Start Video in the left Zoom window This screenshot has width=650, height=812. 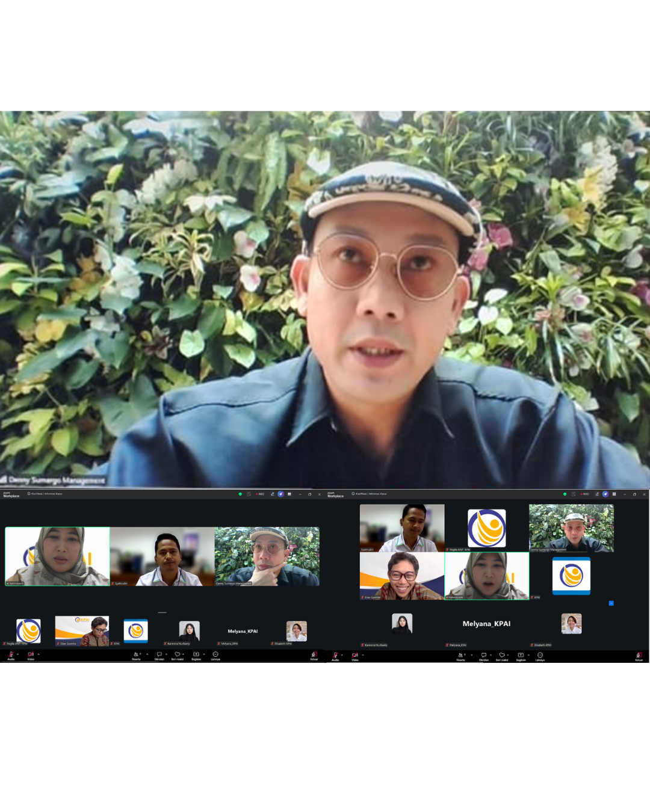coord(31,654)
